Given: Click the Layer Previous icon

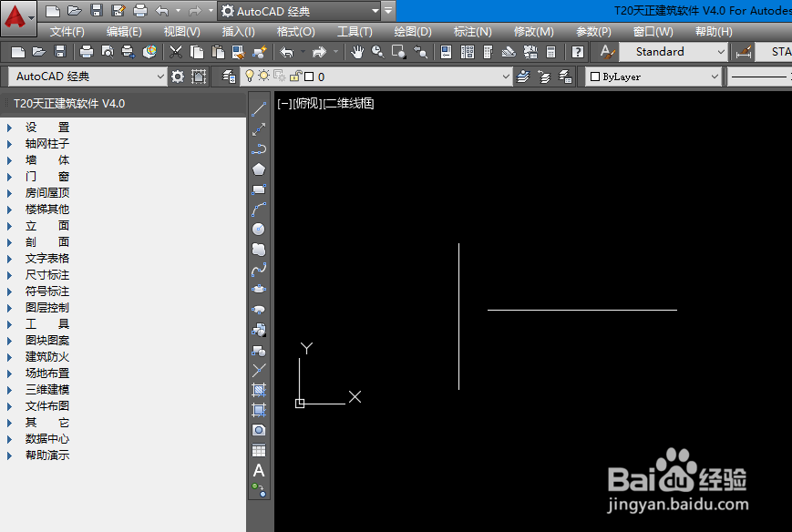Looking at the screenshot, I should point(544,77).
